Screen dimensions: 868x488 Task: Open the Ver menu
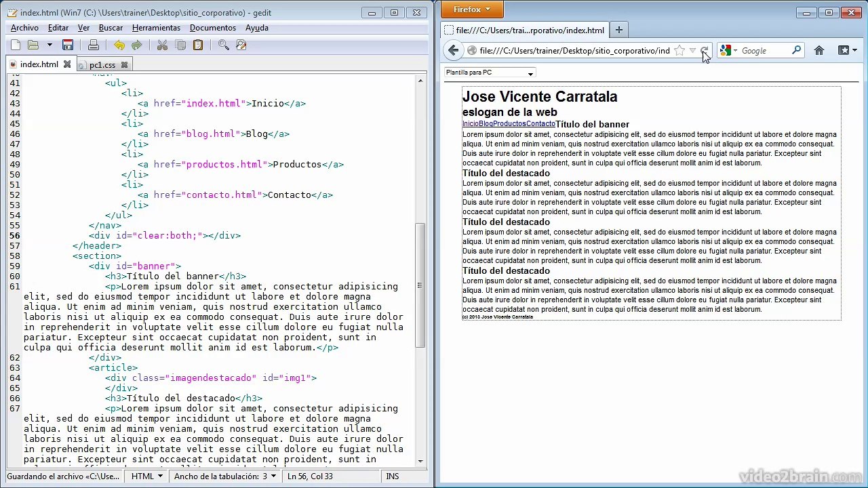click(83, 28)
